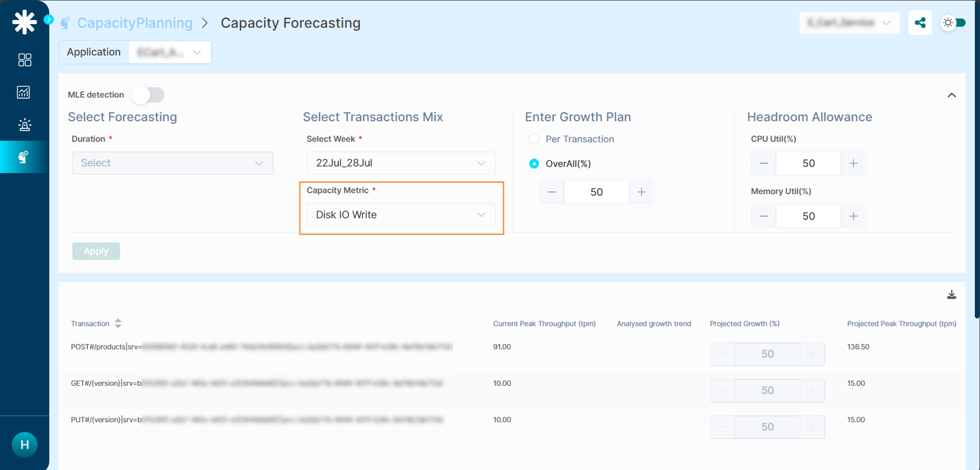The width and height of the screenshot is (980, 470).
Task: Download the transactions table
Action: 951,295
